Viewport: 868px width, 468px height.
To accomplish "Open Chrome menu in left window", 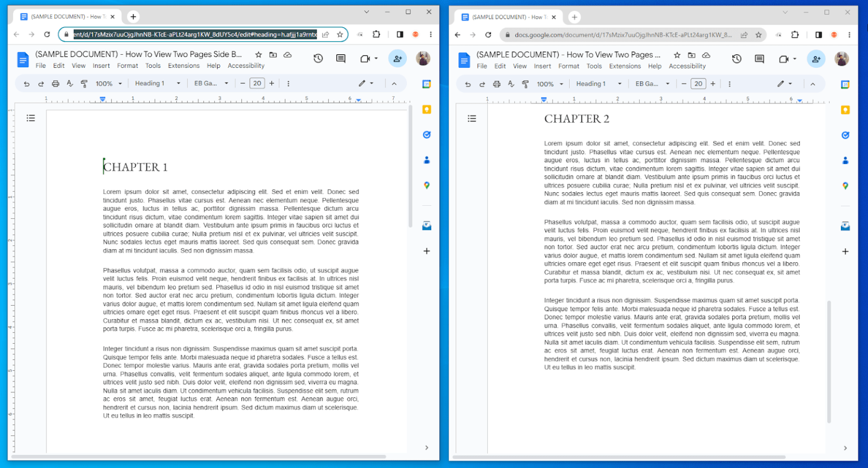I will 431,34.
